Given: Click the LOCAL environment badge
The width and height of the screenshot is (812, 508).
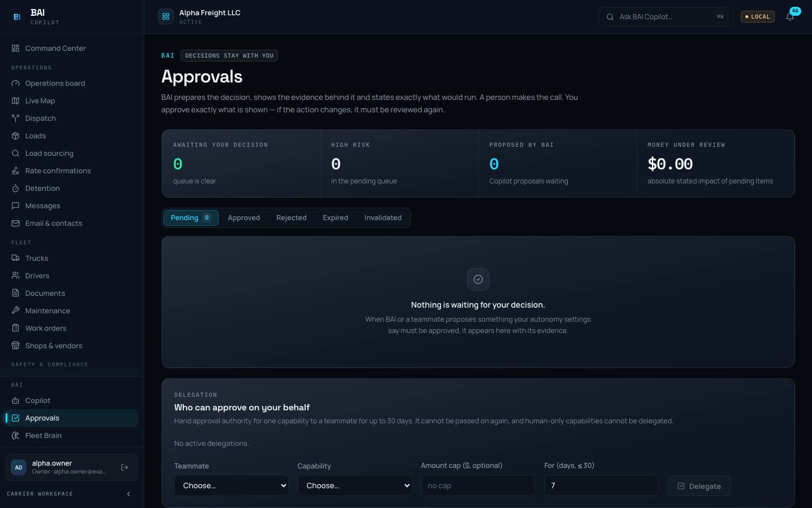Looking at the screenshot, I should pyautogui.click(x=758, y=17).
